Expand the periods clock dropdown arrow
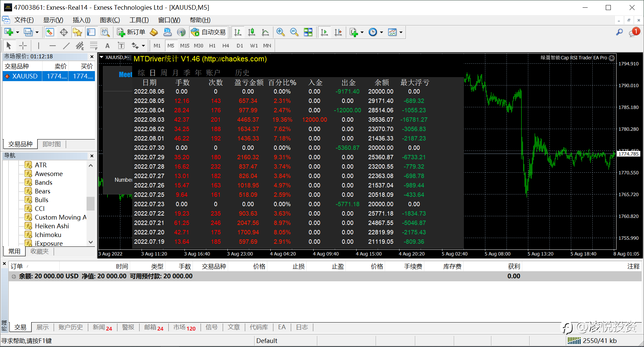644x347 pixels. click(381, 33)
